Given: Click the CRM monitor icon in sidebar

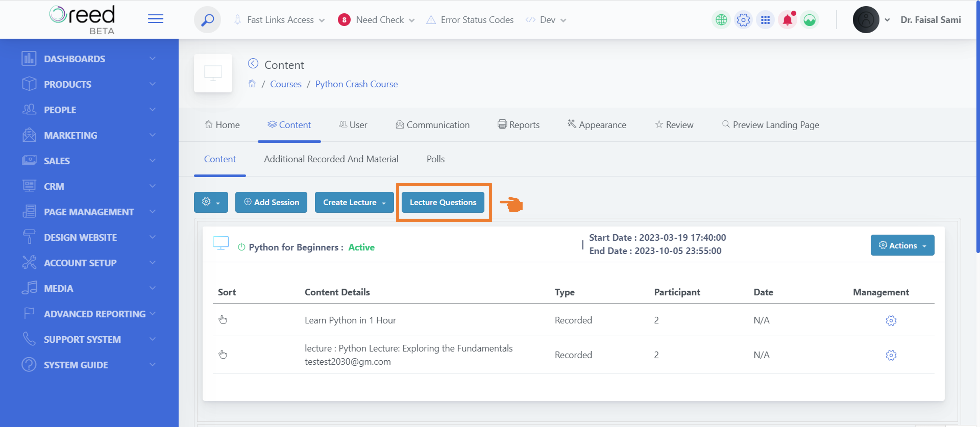Looking at the screenshot, I should click(29, 186).
